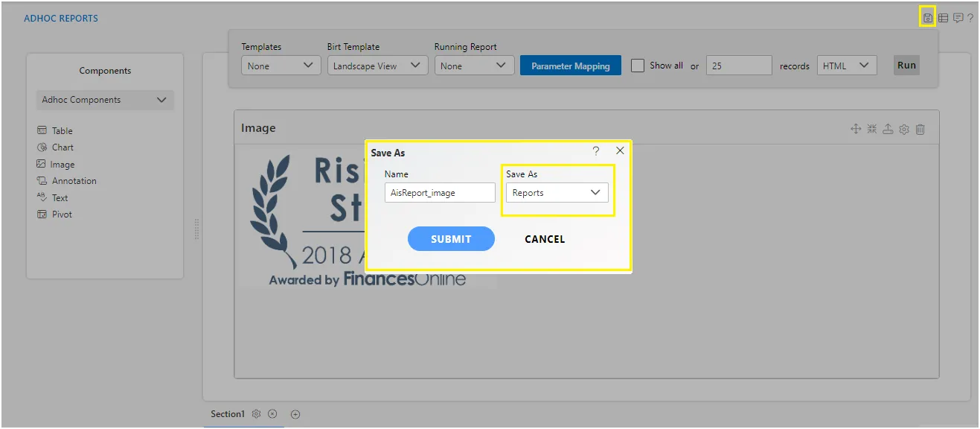This screenshot has height=429, width=980.
Task: Click the Table label in components list
Action: (63, 130)
